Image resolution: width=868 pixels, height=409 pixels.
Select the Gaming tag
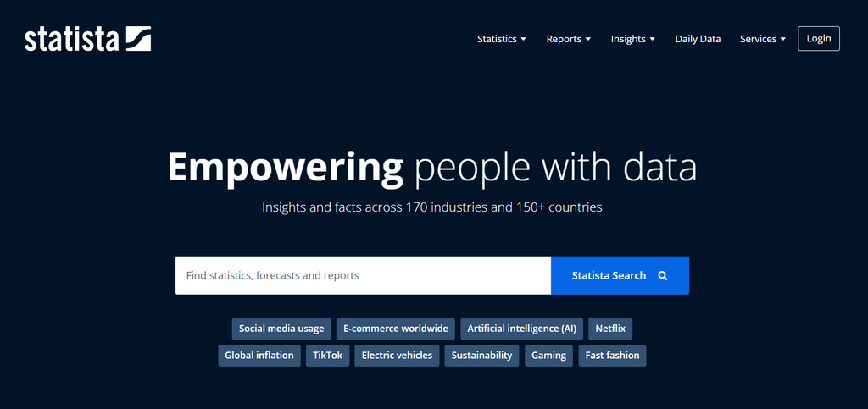pos(548,356)
